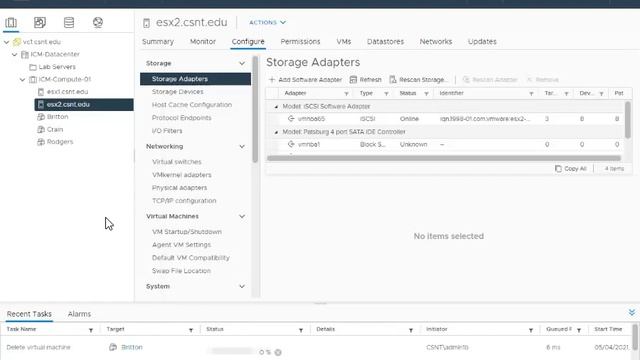Collapse the Networking configuration section
This screenshot has height=360, width=640.
click(242, 146)
